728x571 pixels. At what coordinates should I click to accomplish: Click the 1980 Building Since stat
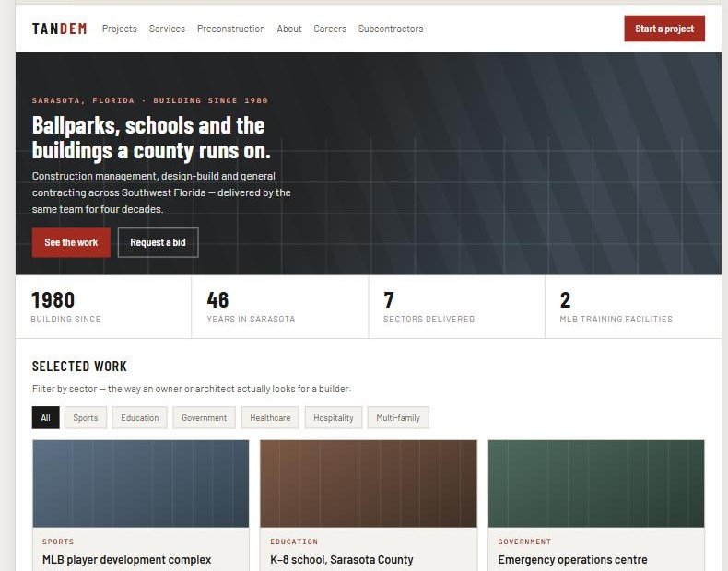(x=103, y=307)
